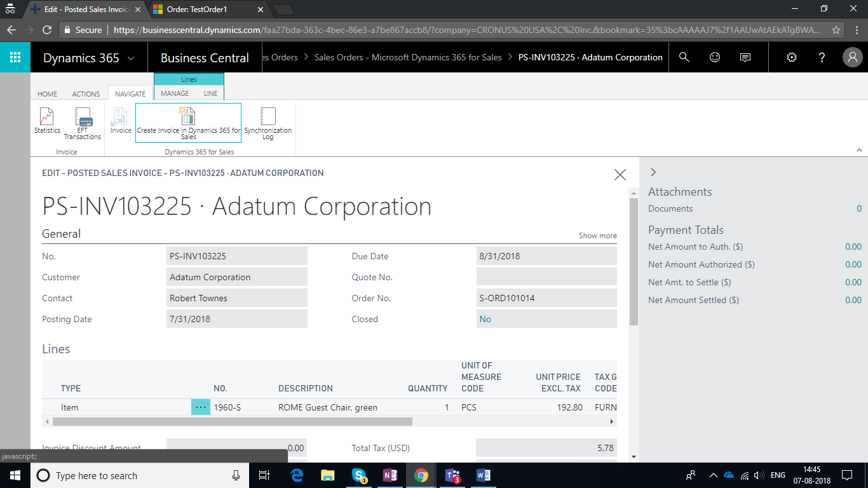Screen dimensions: 868x488
Task: Click the search magnifier in header
Action: click(684, 57)
